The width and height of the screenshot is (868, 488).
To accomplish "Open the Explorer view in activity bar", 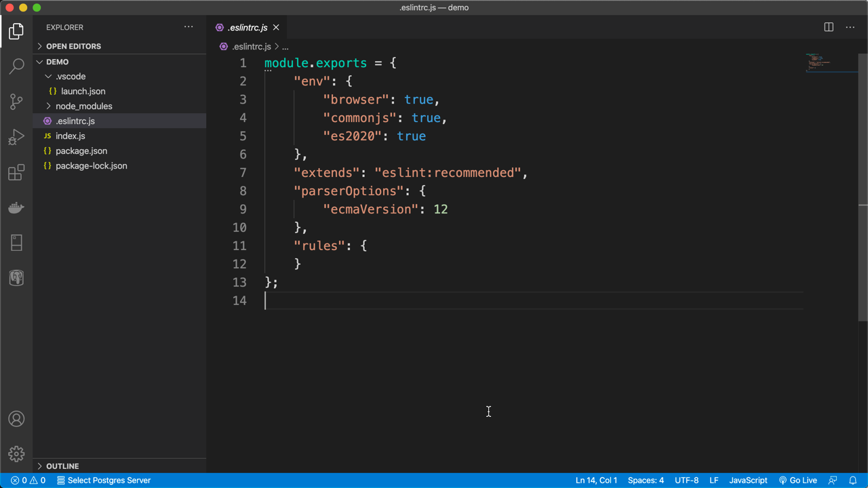I will click(16, 31).
